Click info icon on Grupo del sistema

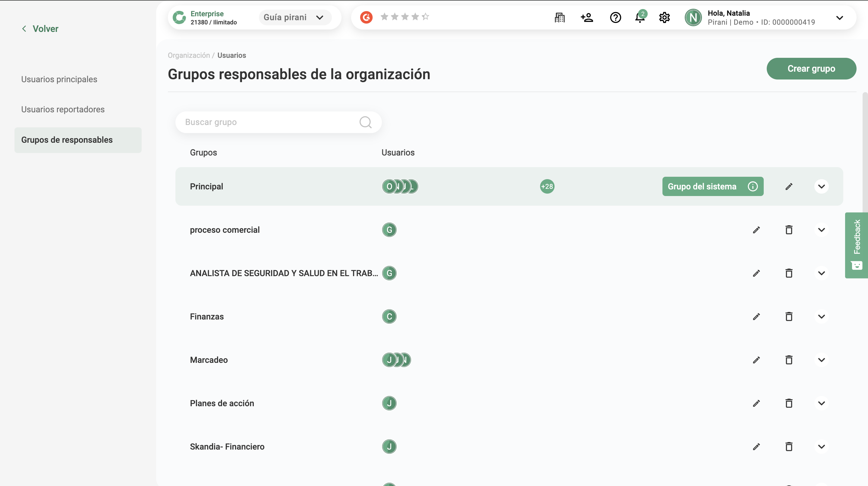pos(753,186)
